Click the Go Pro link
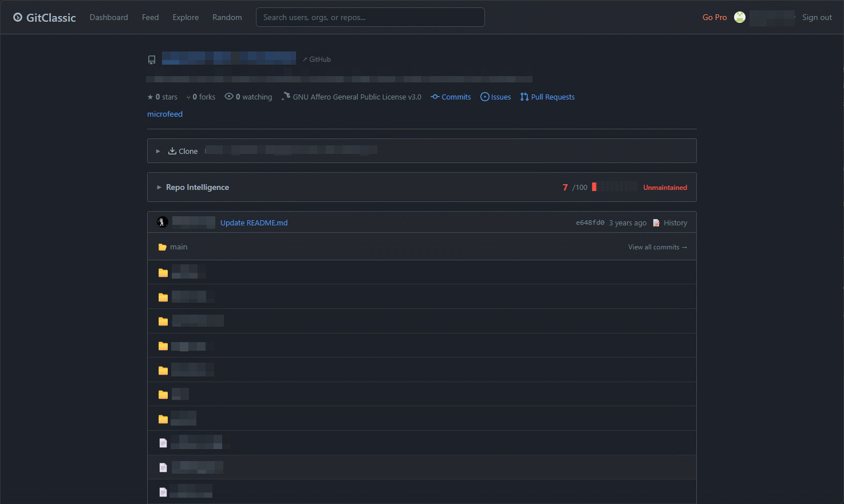Image resolution: width=844 pixels, height=504 pixels. [x=714, y=17]
